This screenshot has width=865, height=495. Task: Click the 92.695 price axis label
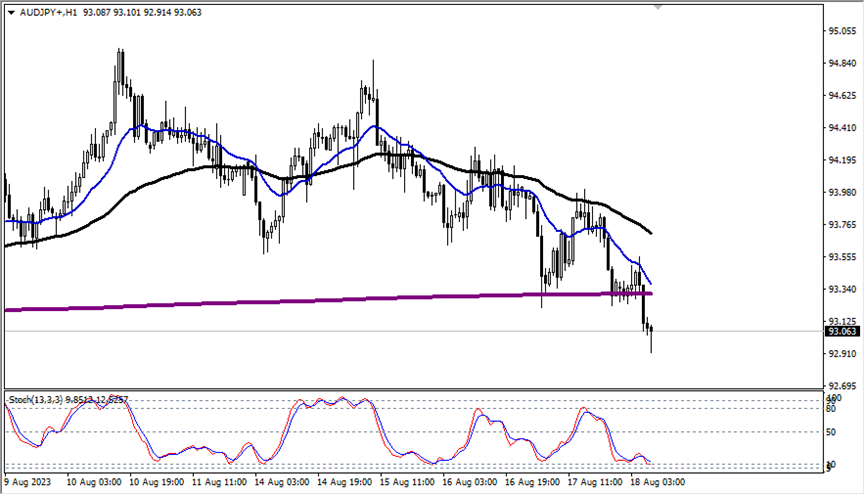click(x=842, y=386)
